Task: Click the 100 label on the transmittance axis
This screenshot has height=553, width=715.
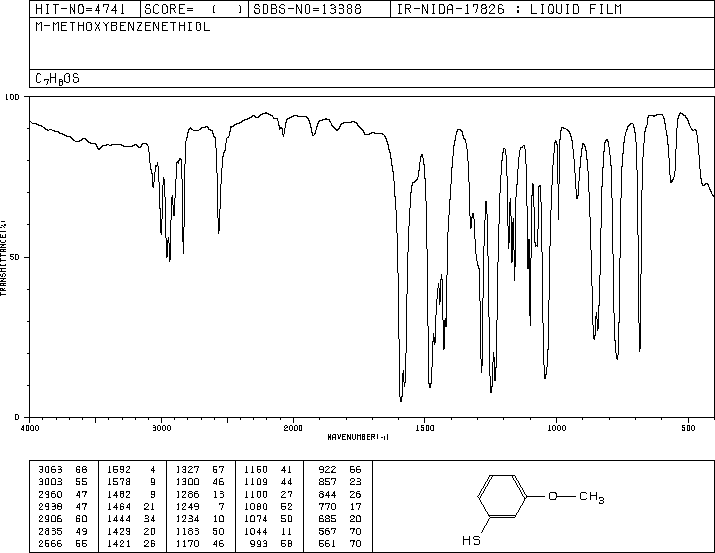Action: tap(12, 97)
